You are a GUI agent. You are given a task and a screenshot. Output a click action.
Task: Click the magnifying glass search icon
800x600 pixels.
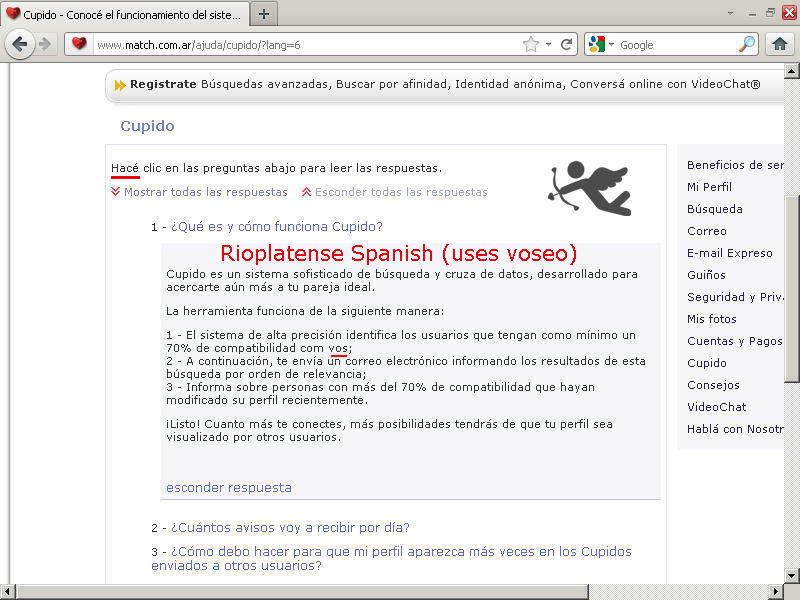point(746,44)
